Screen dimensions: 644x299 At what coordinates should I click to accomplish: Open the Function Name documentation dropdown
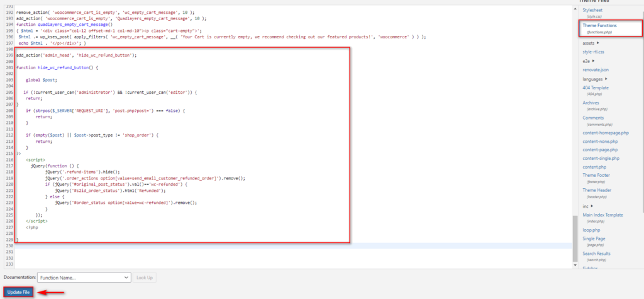[84, 278]
